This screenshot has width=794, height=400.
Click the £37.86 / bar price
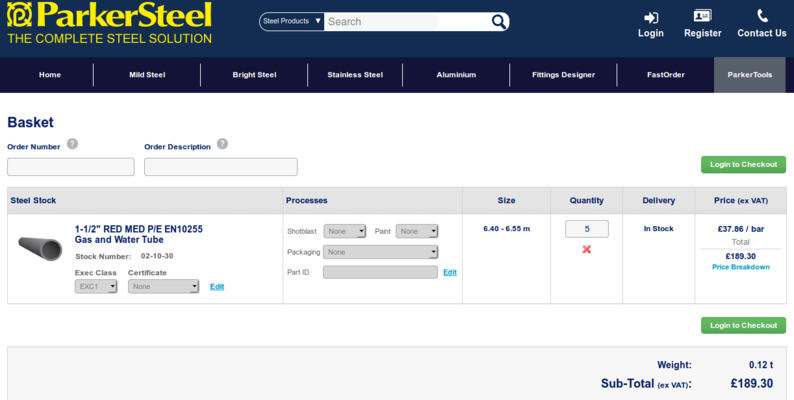pyautogui.click(x=740, y=229)
